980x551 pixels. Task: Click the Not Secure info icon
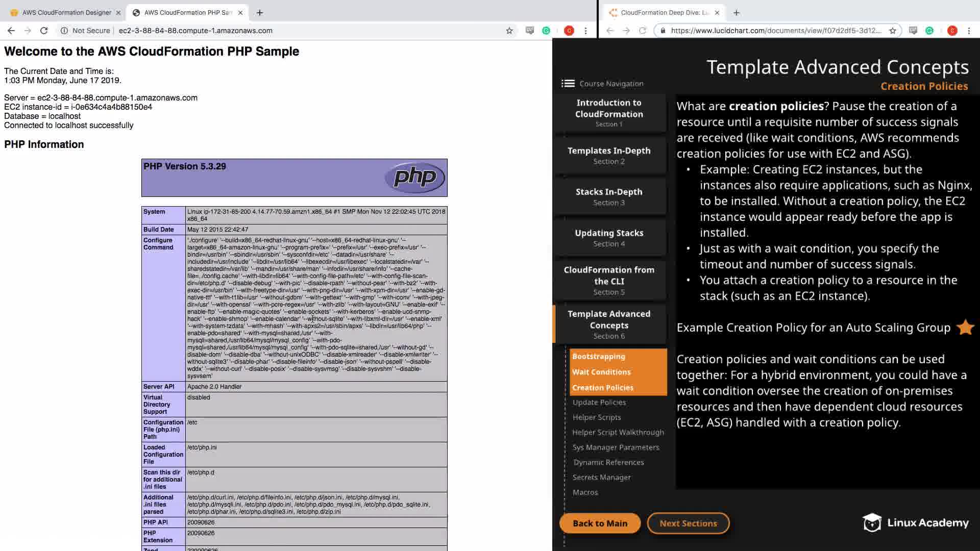coord(64,31)
